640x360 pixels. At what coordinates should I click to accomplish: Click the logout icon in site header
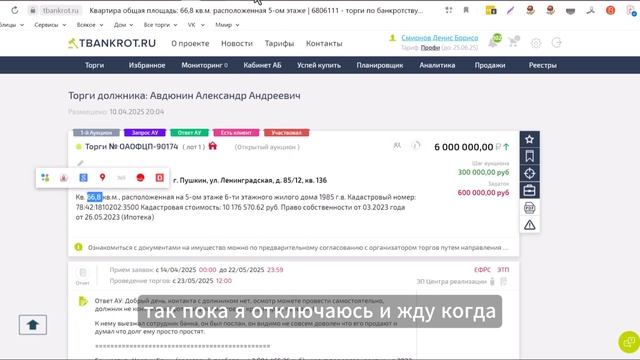[556, 42]
